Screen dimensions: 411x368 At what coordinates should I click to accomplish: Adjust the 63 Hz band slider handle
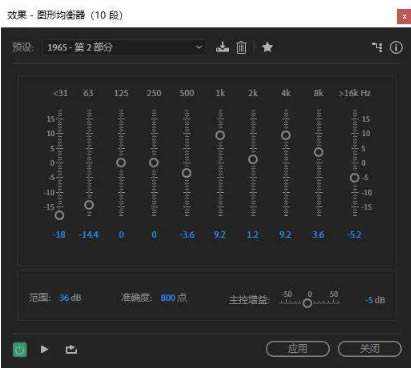tap(89, 205)
